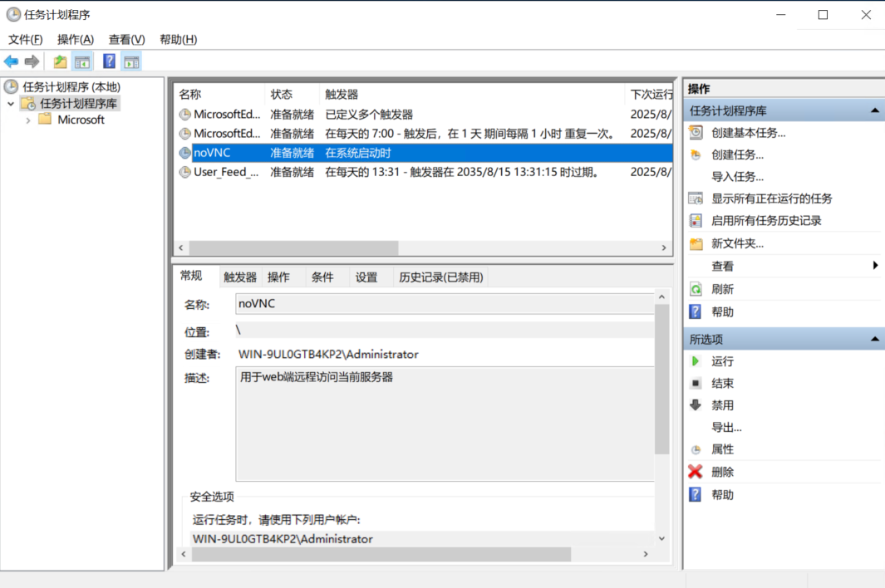
Task: Click the Create Task icon (创建任务)
Action: point(696,154)
